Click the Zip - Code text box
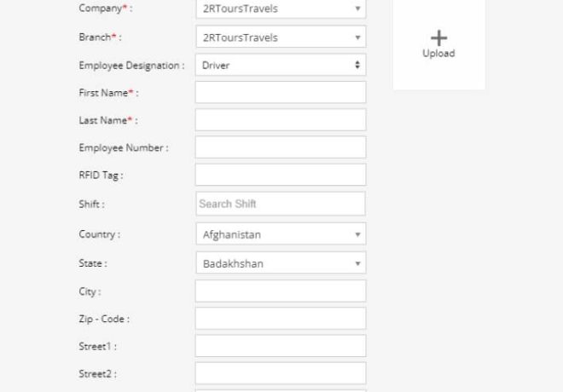The height and width of the screenshot is (392, 563). [280, 319]
